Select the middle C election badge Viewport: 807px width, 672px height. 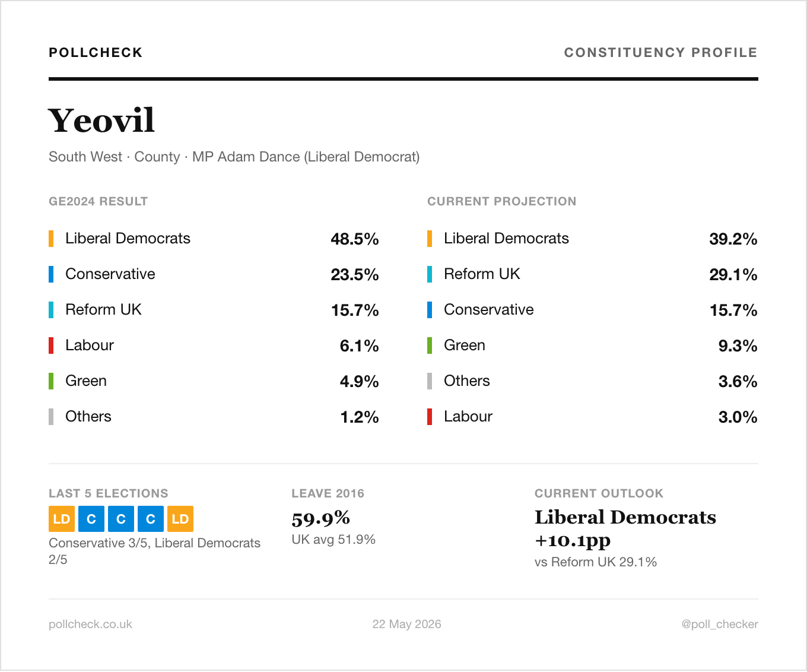coord(121,519)
